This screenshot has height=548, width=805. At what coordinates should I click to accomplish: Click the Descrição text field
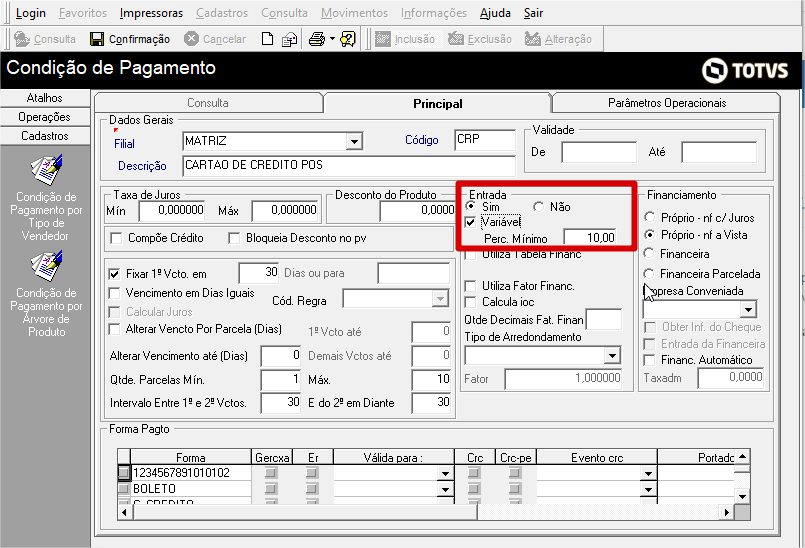(x=349, y=165)
